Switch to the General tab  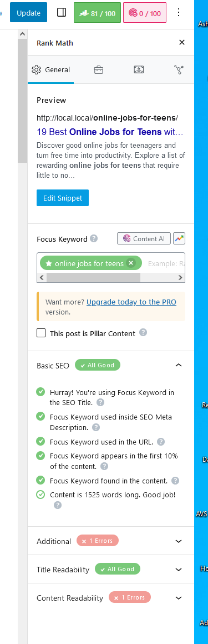51,70
